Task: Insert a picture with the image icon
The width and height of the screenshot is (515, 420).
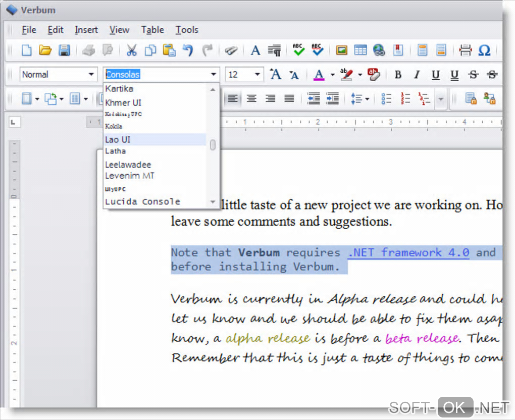Action: click(342, 50)
